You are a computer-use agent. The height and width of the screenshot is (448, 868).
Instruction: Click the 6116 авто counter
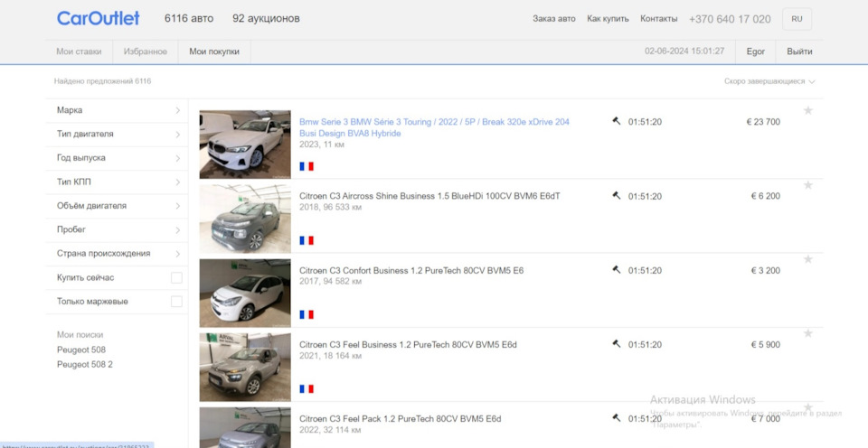pyautogui.click(x=189, y=18)
